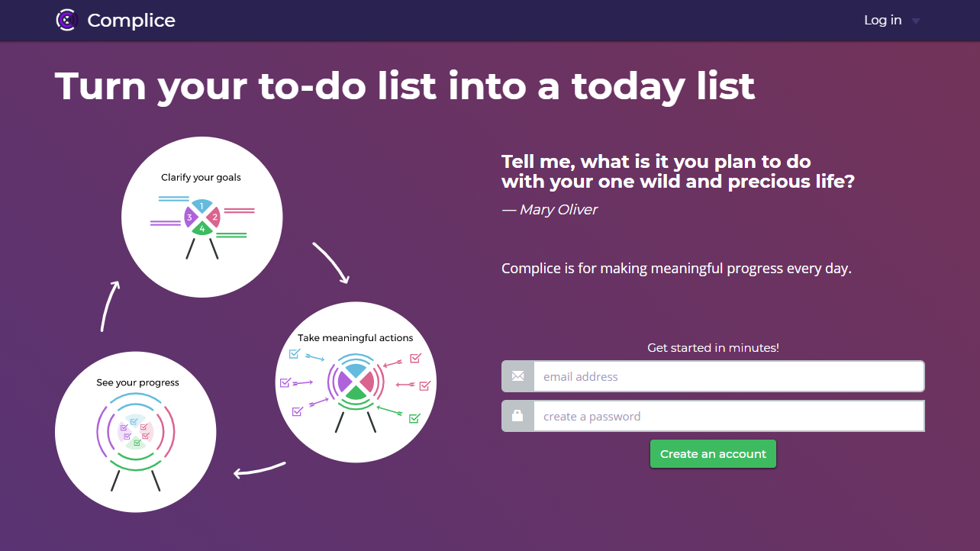Click the green segment numbered 4
Screen dimensions: 980x551
pos(202,229)
